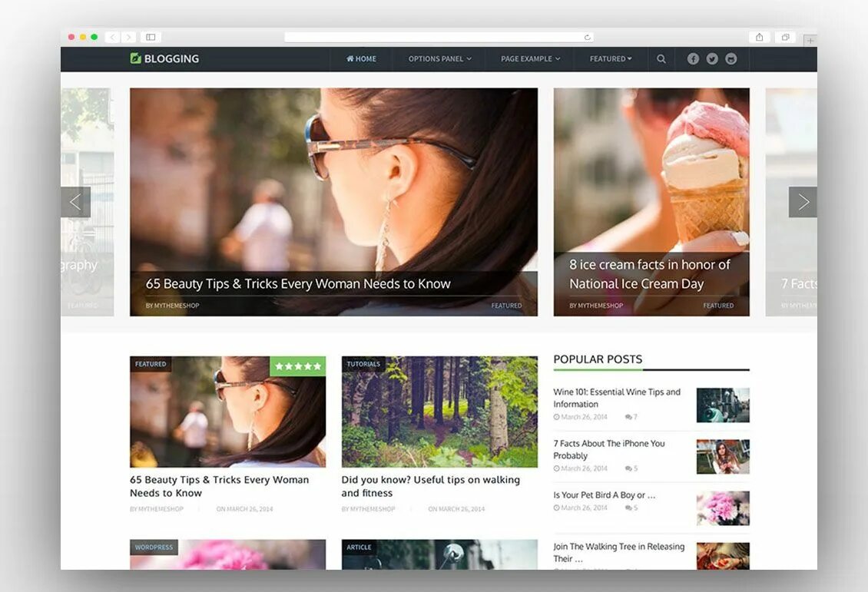Click the third round social icon in navbar
The width and height of the screenshot is (868, 592).
tap(731, 58)
